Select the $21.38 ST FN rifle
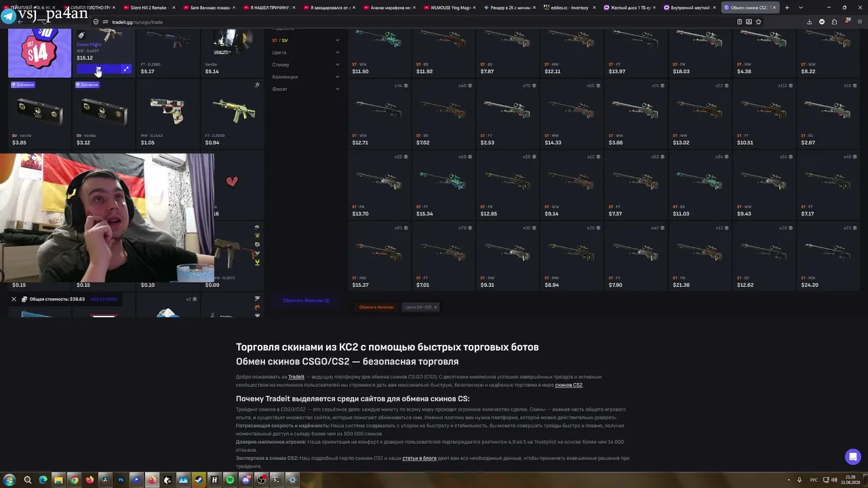Screen dimensions: 868x488 pos(700,256)
